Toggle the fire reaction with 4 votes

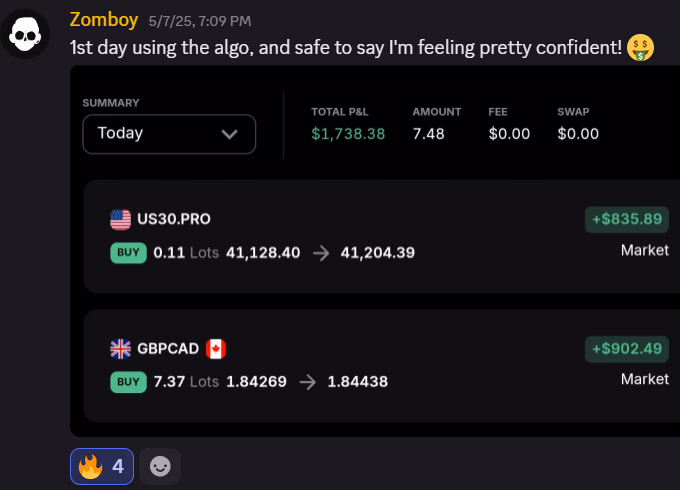[x=102, y=466]
